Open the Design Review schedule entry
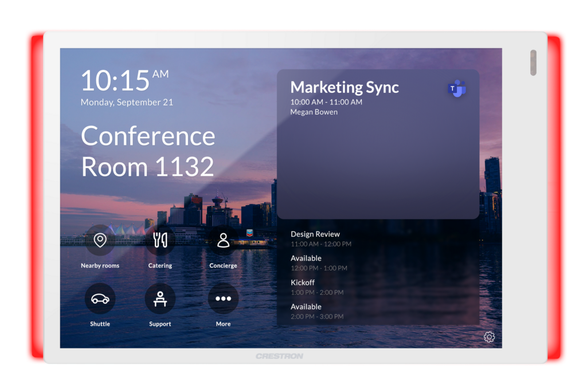The height and width of the screenshot is (392, 587). (x=315, y=234)
